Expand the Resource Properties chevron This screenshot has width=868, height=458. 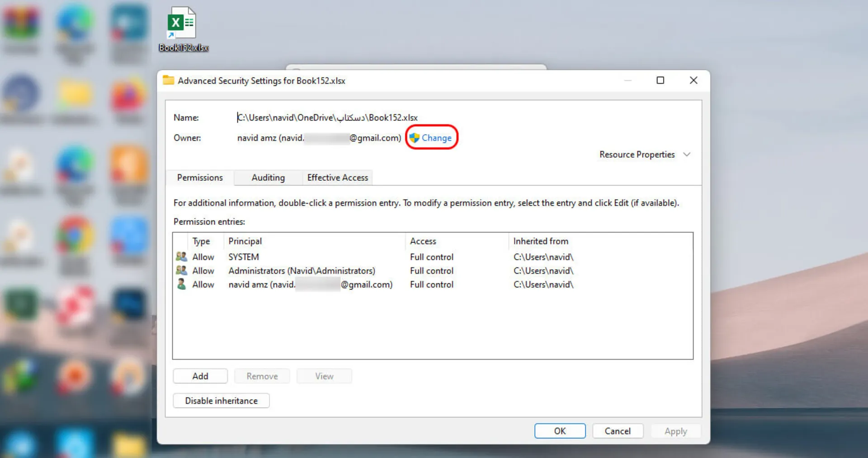click(x=687, y=154)
